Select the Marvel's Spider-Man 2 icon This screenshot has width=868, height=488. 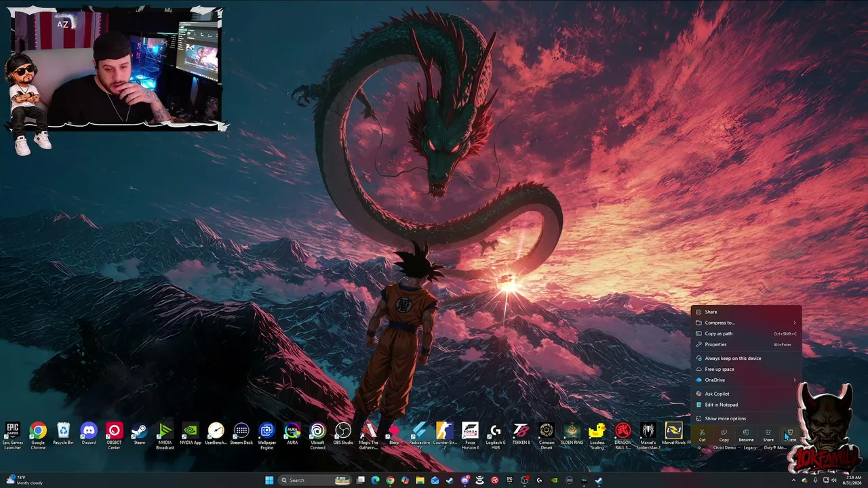click(648, 435)
